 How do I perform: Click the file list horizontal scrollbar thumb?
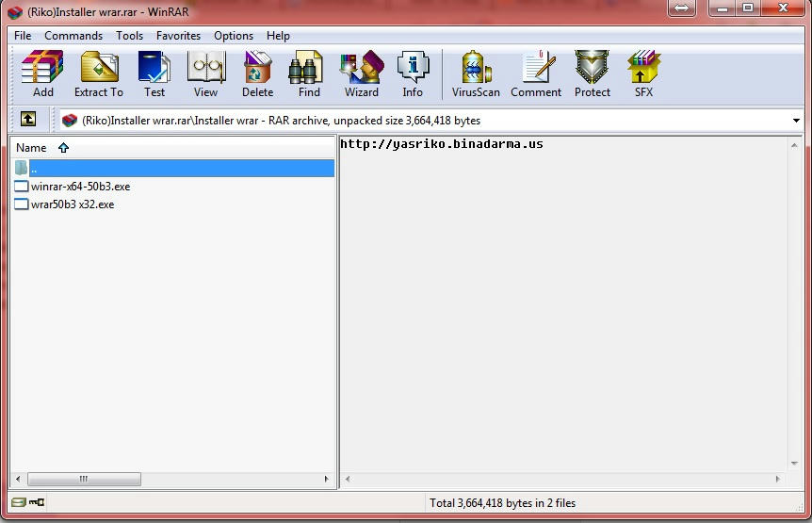point(84,479)
